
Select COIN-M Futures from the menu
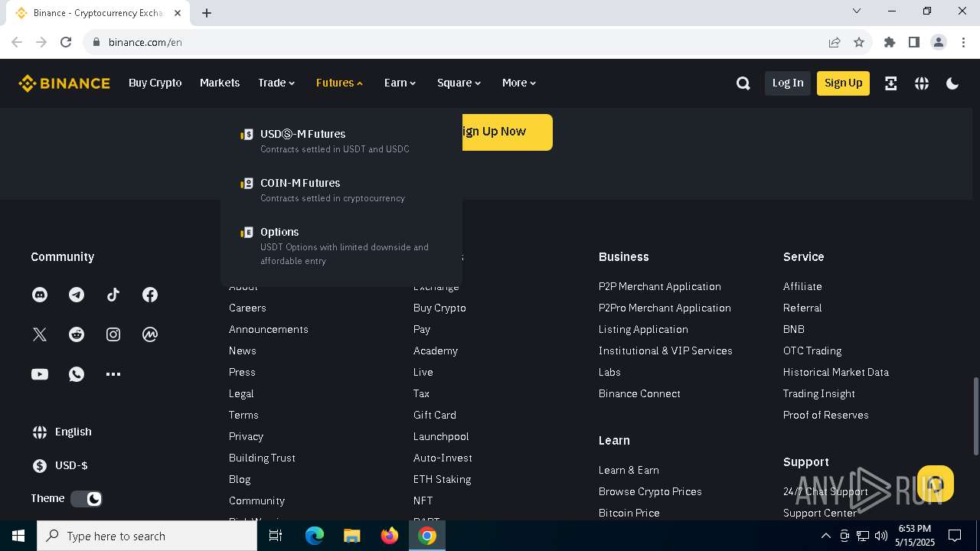[x=341, y=190]
